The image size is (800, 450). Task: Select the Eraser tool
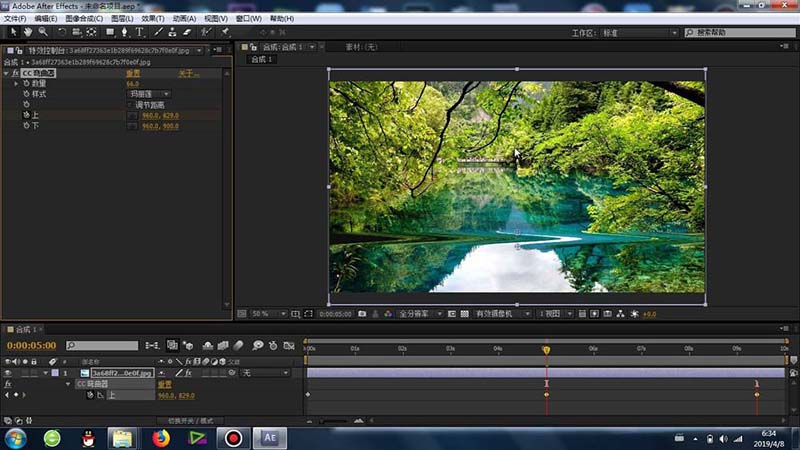coord(187,32)
